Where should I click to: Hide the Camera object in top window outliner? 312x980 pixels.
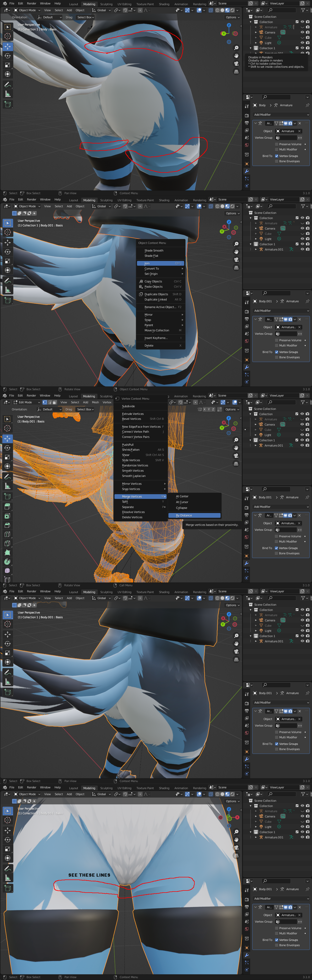(x=302, y=32)
